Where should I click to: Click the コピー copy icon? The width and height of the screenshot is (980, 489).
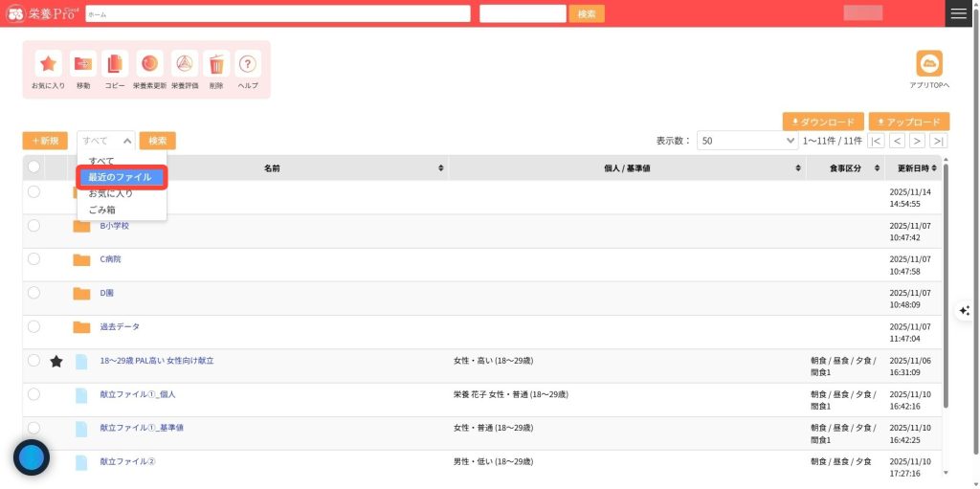(x=115, y=64)
